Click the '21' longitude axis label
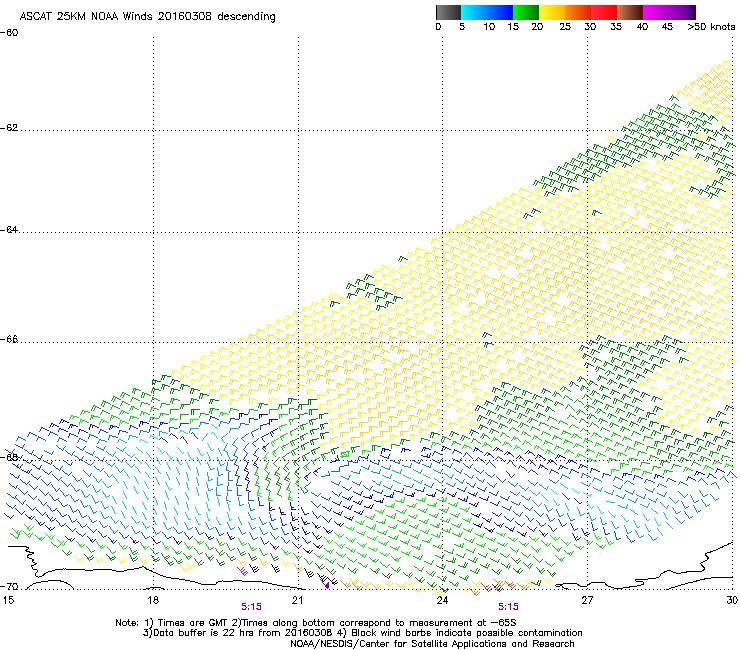 297,600
